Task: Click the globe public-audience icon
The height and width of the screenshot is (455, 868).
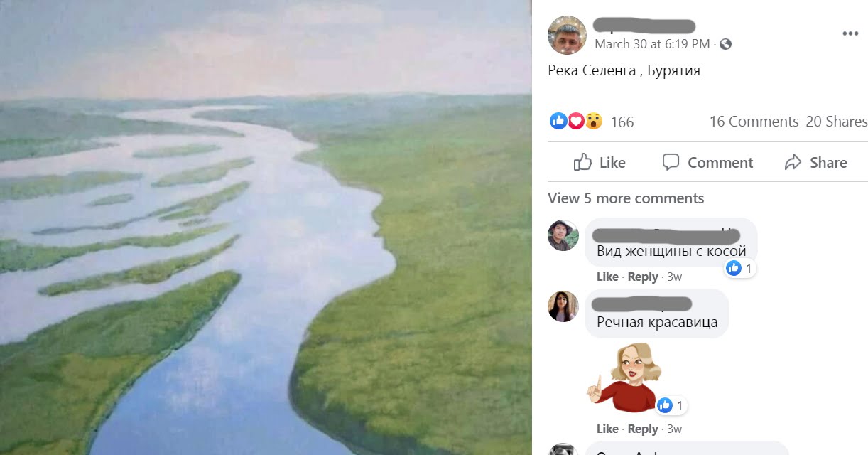Action: [x=725, y=44]
